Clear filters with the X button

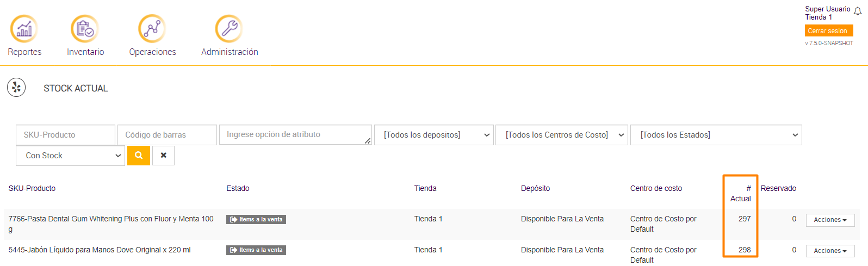[164, 156]
